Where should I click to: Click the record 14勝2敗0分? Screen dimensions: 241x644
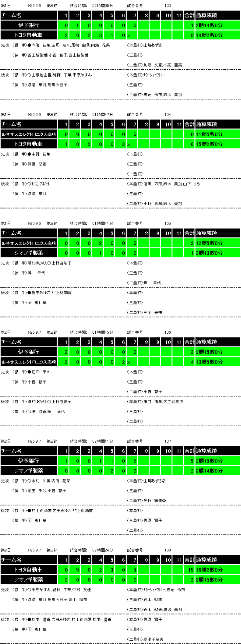coord(209,35)
